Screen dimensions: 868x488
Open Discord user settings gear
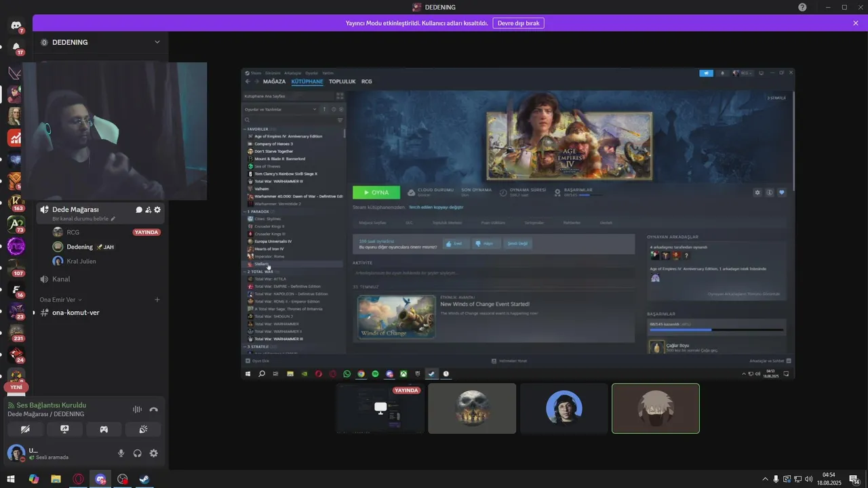(x=154, y=453)
